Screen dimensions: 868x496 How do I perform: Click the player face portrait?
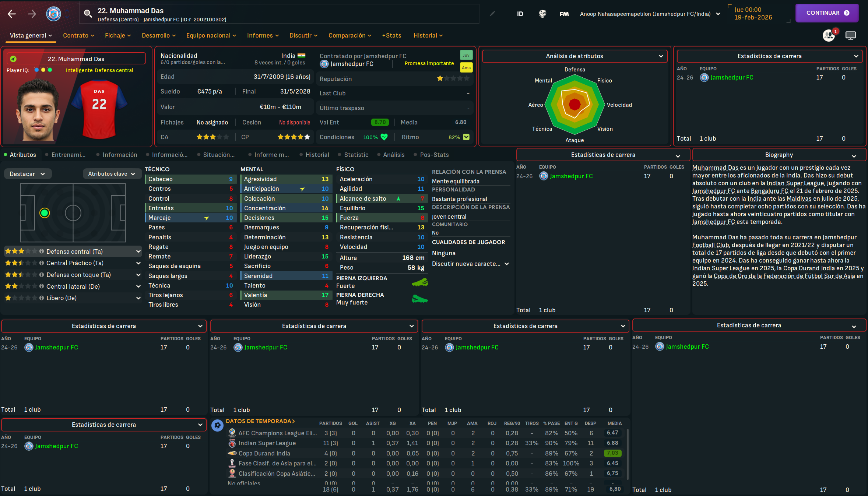click(x=38, y=110)
